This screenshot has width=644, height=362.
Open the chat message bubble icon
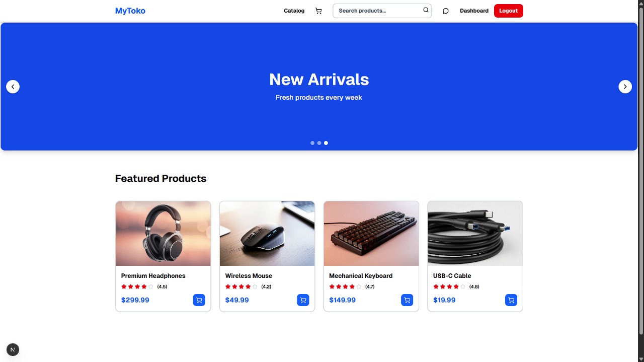445,11
